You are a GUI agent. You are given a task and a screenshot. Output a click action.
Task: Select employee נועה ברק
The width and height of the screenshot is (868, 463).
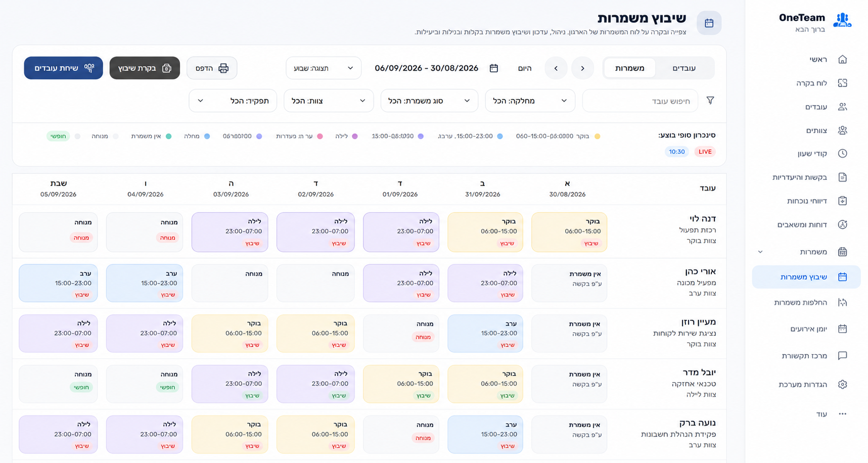[x=698, y=423]
